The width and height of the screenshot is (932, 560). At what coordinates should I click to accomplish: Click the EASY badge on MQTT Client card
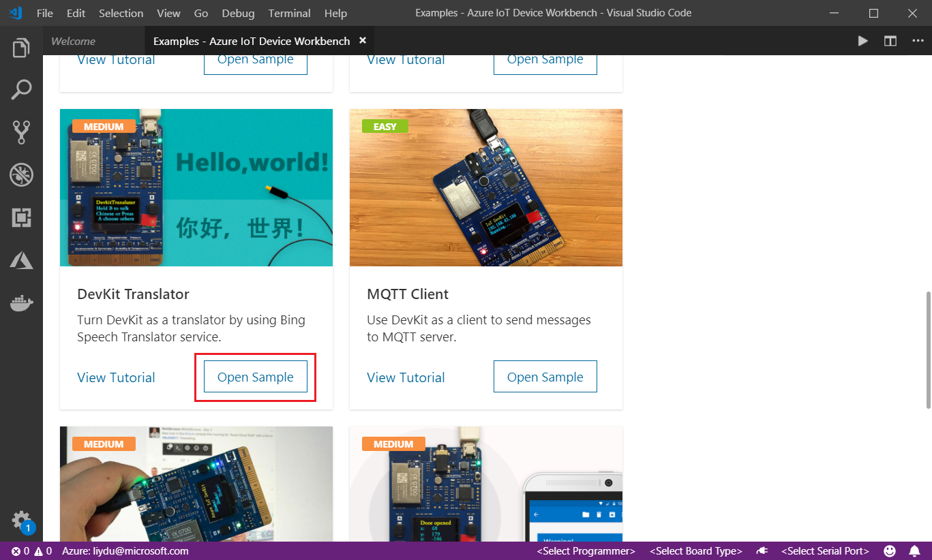click(385, 127)
